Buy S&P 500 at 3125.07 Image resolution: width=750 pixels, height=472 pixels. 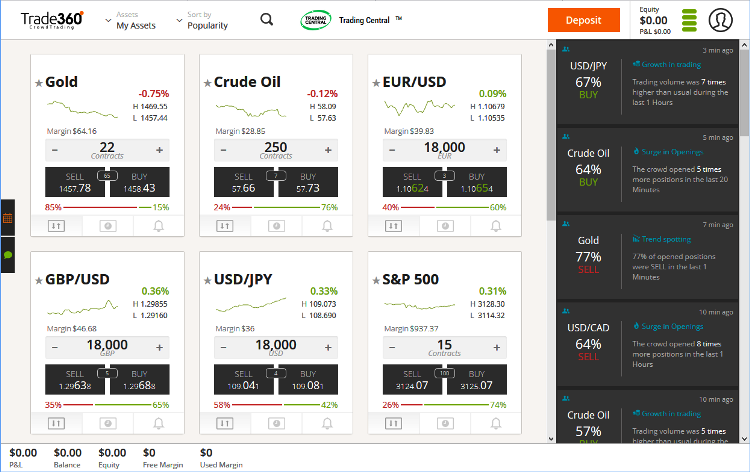477,380
